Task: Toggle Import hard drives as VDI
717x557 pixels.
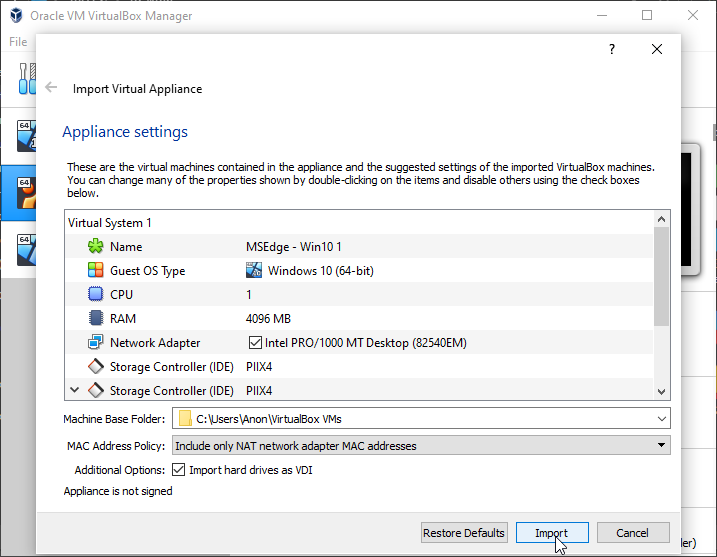Action: (x=179, y=470)
